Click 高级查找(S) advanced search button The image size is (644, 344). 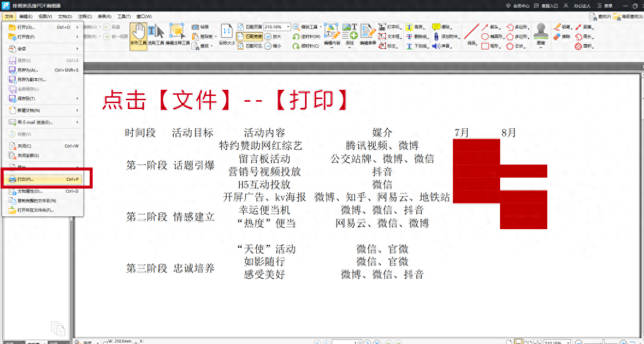pyautogui.click(x=628, y=16)
